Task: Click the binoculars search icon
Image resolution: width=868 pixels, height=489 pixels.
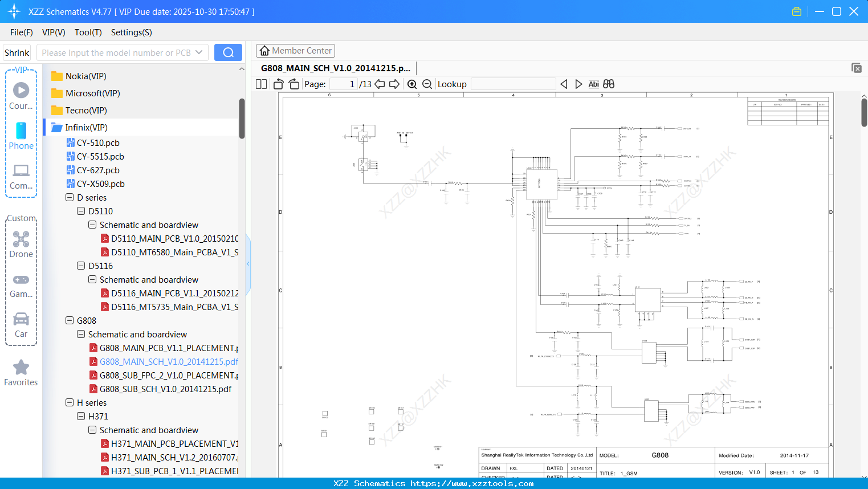Action: [x=608, y=84]
